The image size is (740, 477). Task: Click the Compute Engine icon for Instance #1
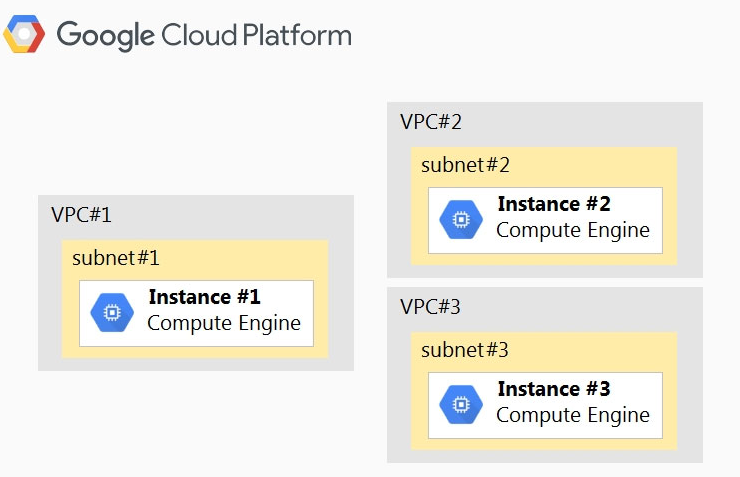112,312
